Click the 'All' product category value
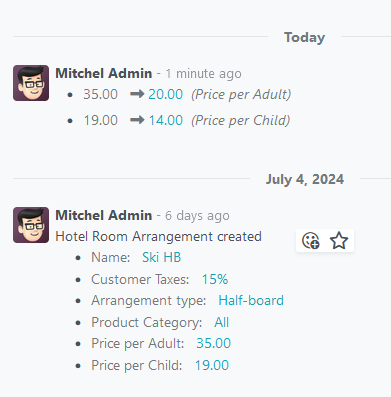 [x=222, y=322]
